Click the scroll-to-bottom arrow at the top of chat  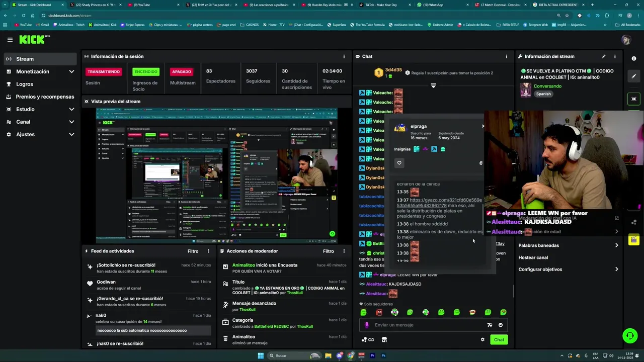click(x=433, y=85)
